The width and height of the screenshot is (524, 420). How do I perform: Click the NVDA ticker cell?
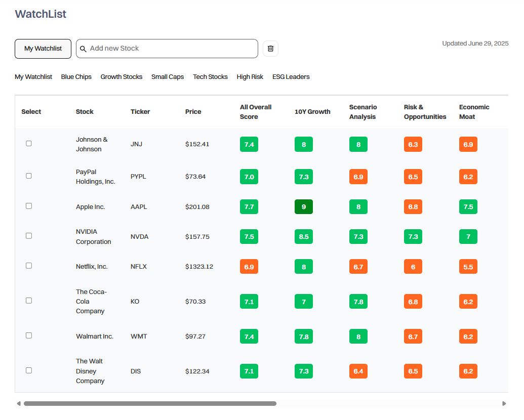pyautogui.click(x=139, y=236)
